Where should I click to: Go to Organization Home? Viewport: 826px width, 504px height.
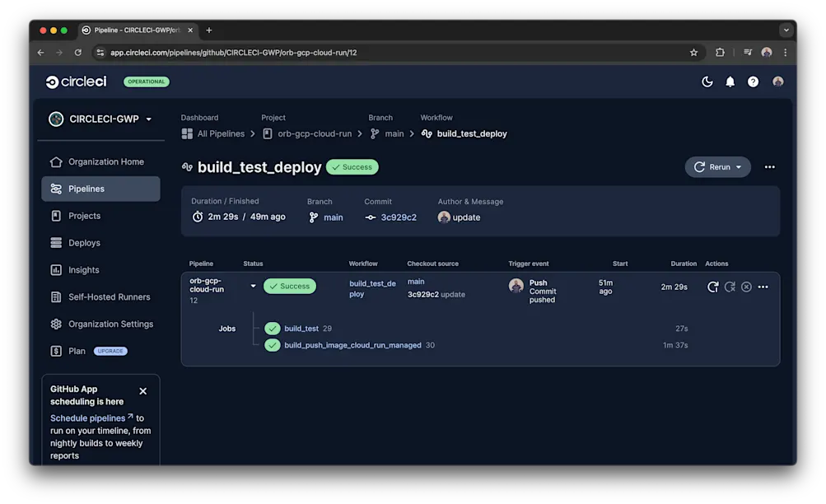100,161
